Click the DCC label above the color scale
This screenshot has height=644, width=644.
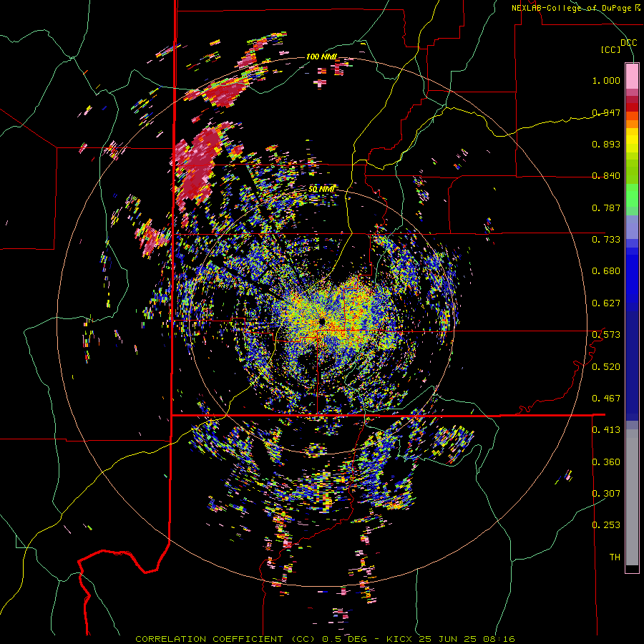[628, 42]
